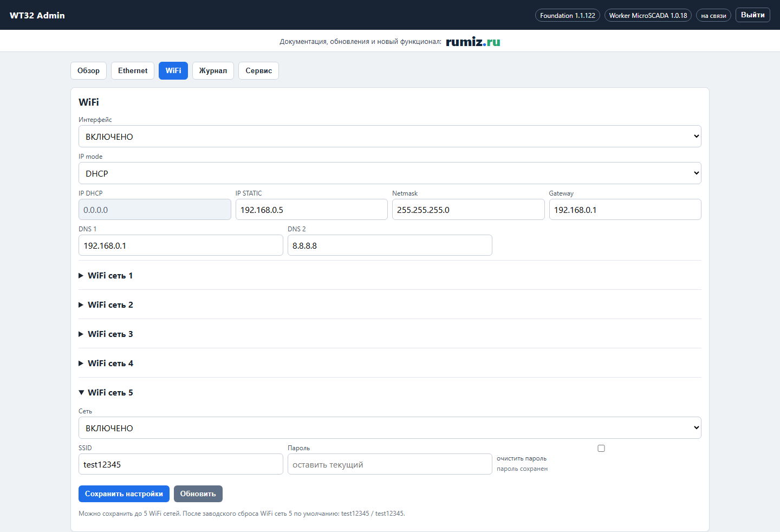The height and width of the screenshot is (532, 780).
Task: Click the Обновить button
Action: [198, 494]
